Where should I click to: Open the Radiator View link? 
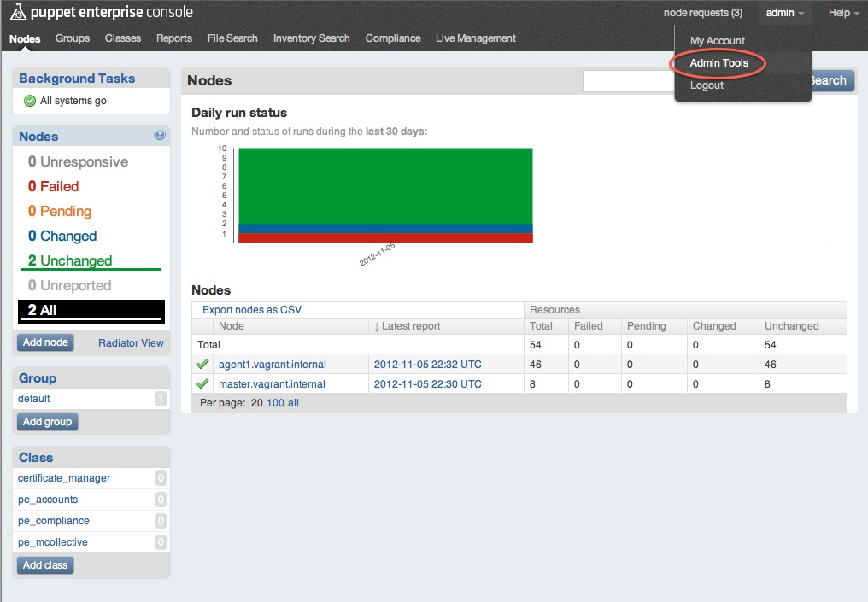131,343
